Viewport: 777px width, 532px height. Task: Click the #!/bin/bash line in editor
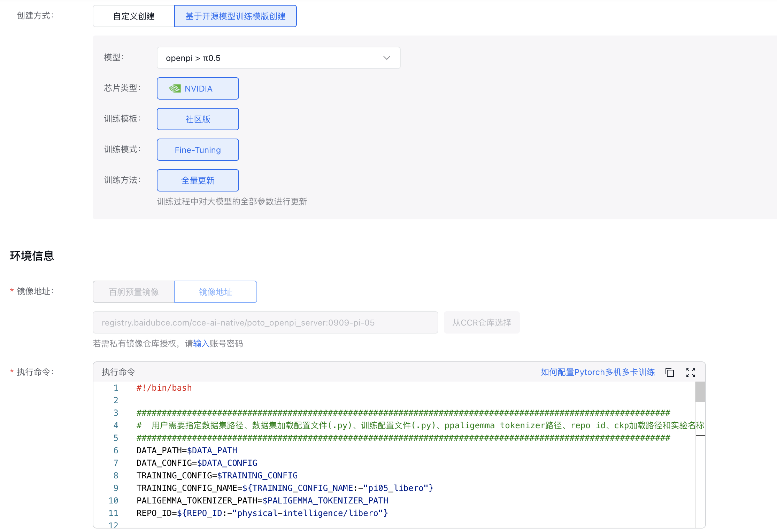(164, 388)
